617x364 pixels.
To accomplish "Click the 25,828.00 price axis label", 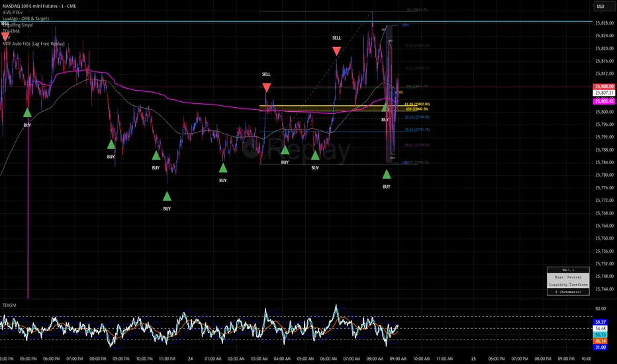I will tap(604, 23).
